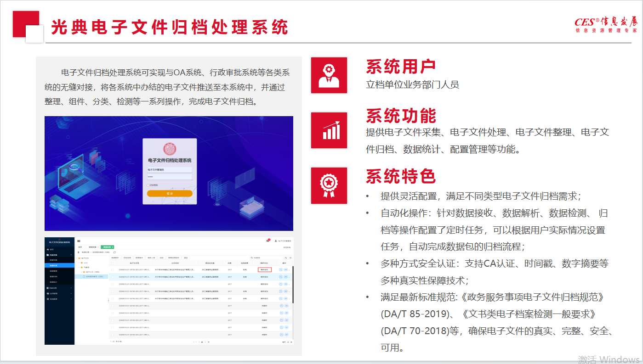The image size is (643, 364).
Task: Collapse the 气象局 tree node
Action: pos(79,267)
